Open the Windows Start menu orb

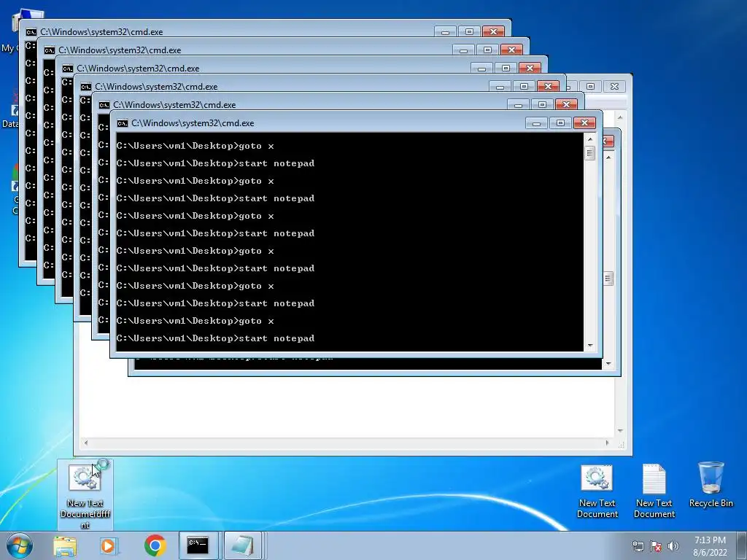[x=20, y=545]
